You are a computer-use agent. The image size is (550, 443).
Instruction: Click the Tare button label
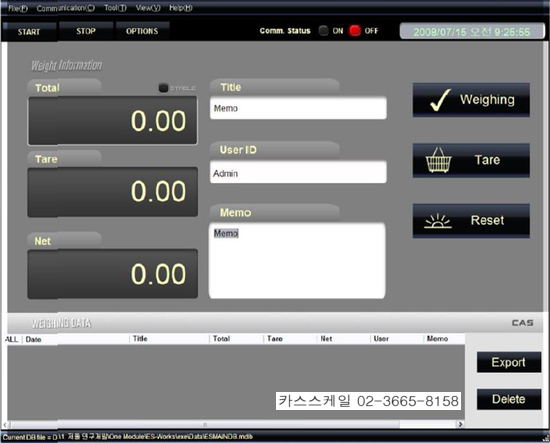click(x=487, y=160)
